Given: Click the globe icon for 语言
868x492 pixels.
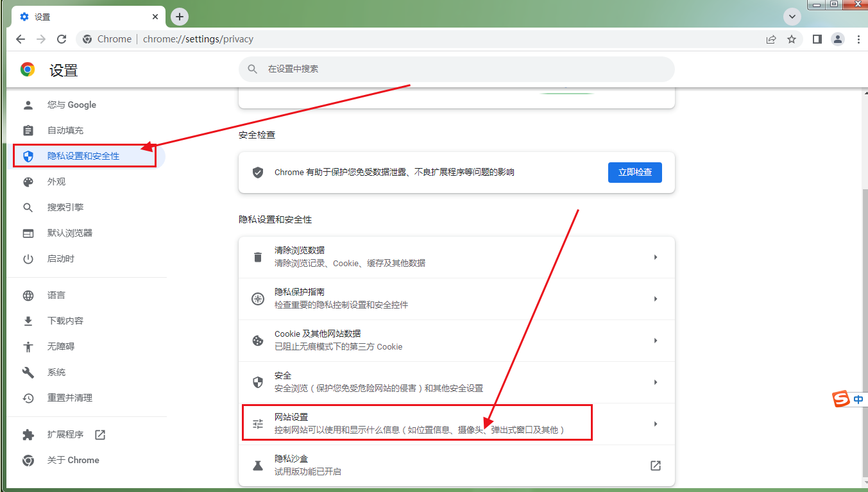Looking at the screenshot, I should (x=28, y=295).
